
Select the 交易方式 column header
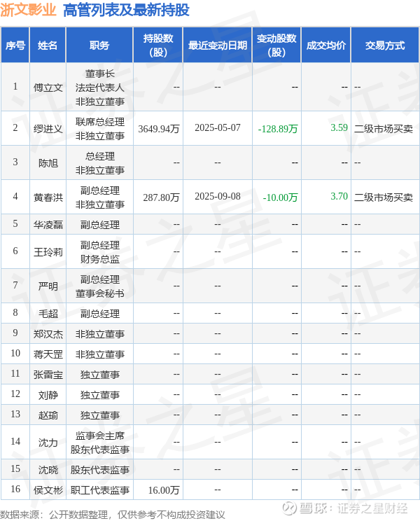(385, 46)
